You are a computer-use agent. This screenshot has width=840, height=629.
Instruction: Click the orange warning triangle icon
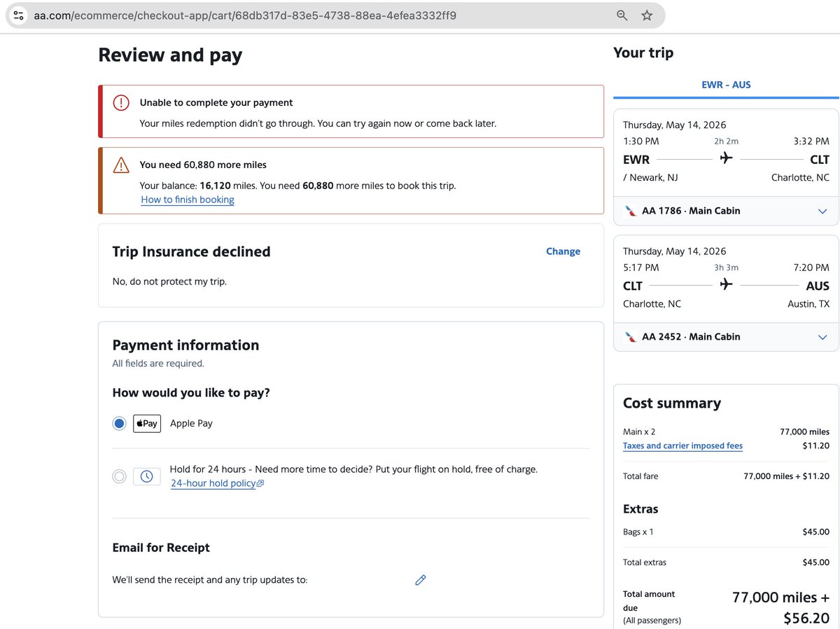121,165
